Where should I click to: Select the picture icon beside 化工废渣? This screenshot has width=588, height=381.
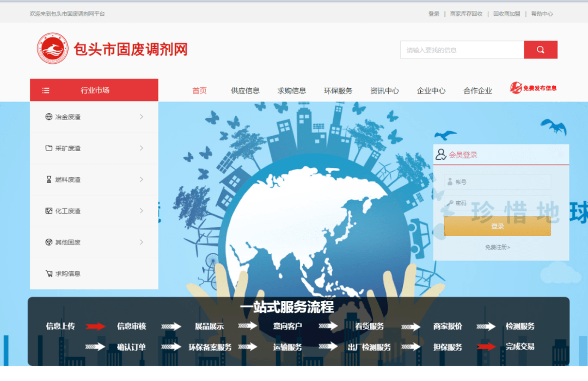click(x=48, y=211)
